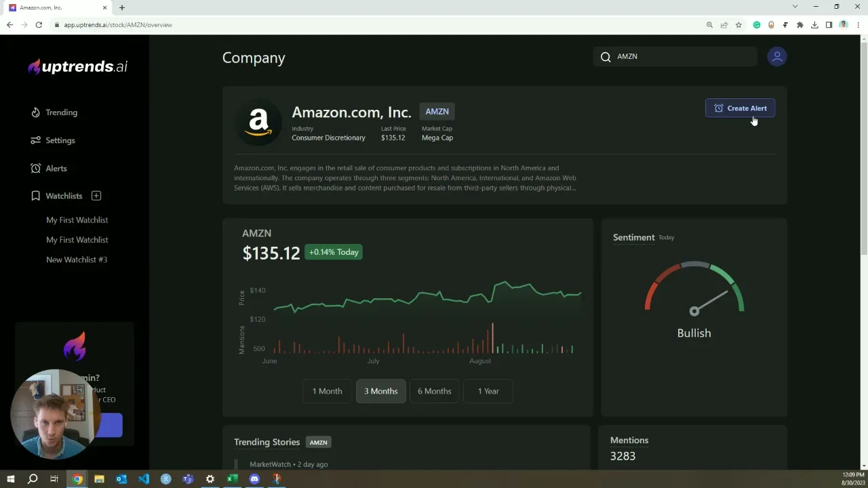Screen dimensions: 868x488
Task: Click the 3283 mentions value
Action: [x=623, y=456]
